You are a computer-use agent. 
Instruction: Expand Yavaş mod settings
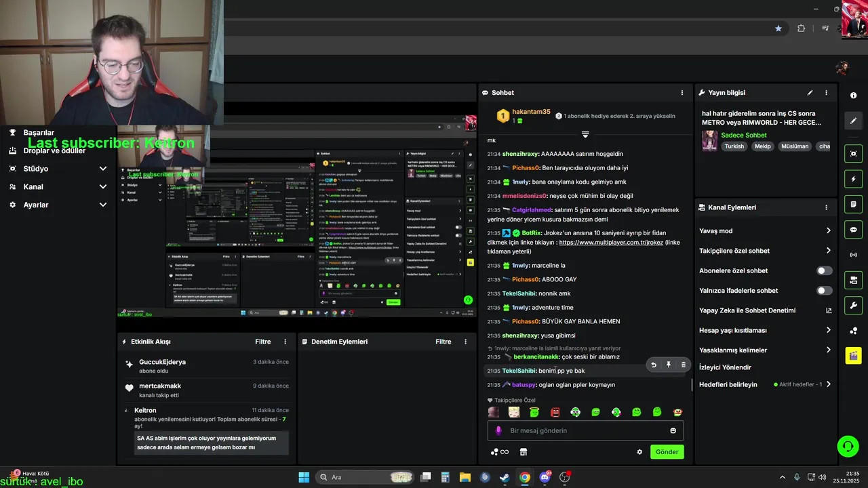766,231
